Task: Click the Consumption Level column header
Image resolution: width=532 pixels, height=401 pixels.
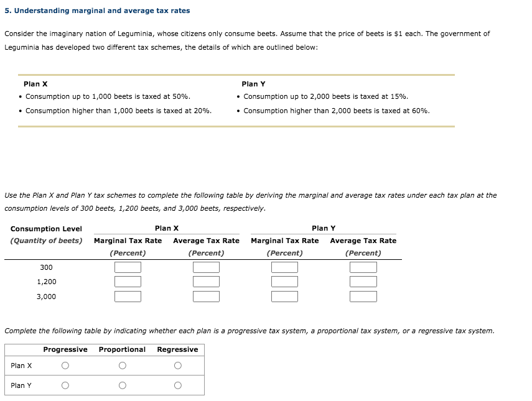Action: click(46, 228)
